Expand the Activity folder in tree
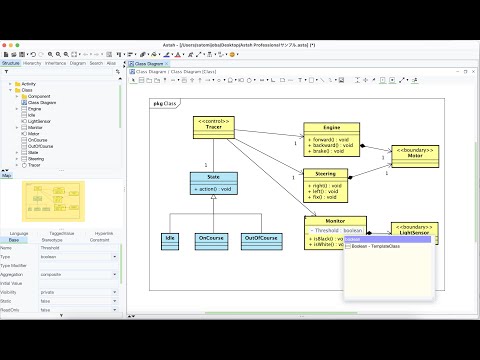This screenshot has width=480, height=360. point(10,84)
